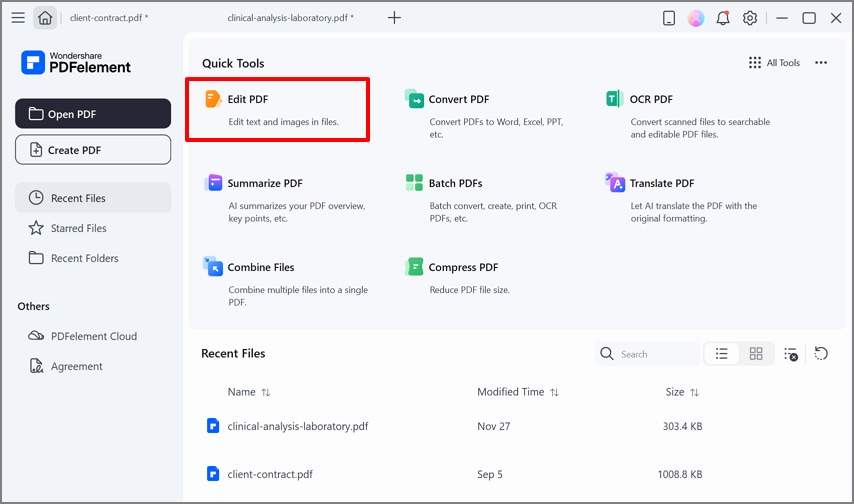854x504 pixels.
Task: Open the user profile avatar
Action: [x=696, y=18]
